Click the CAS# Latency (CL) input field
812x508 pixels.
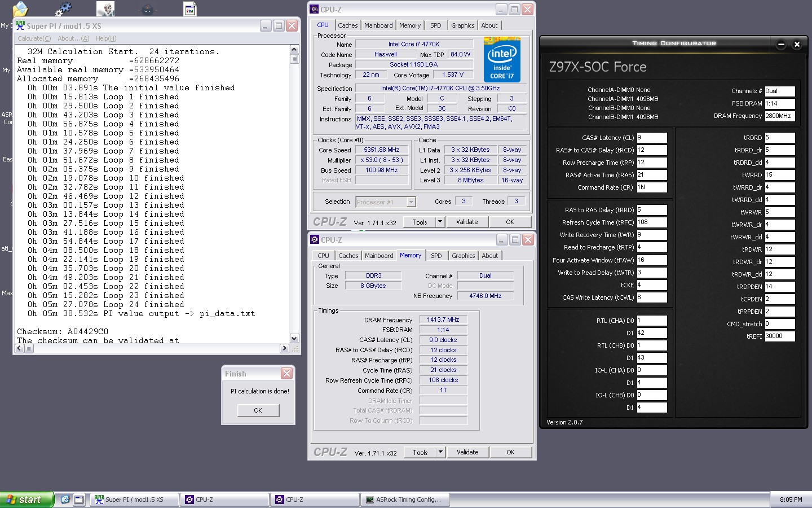click(652, 138)
